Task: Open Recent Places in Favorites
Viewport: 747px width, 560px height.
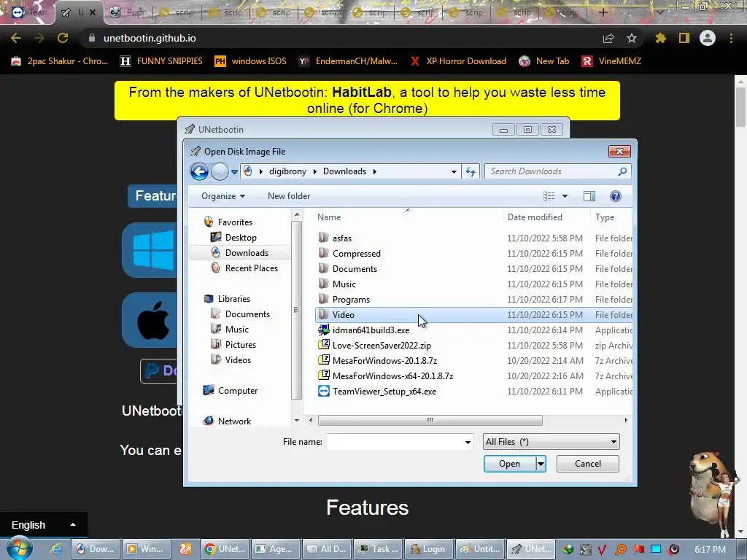Action: pyautogui.click(x=244, y=268)
